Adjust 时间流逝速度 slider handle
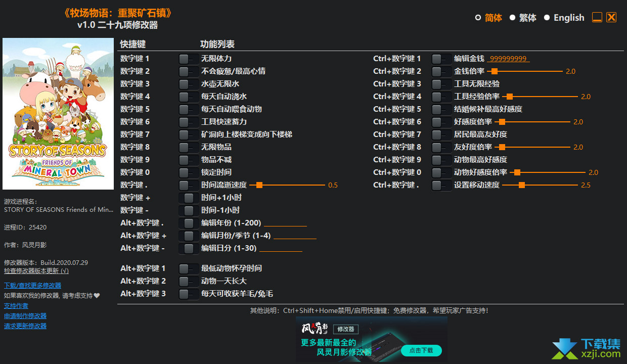The image size is (627, 364). 259,185
